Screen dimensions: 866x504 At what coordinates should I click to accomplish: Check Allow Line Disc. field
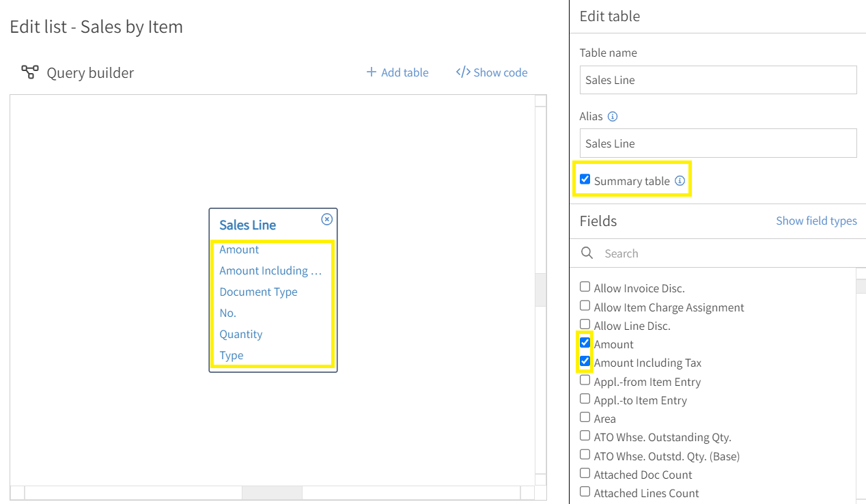(x=585, y=324)
